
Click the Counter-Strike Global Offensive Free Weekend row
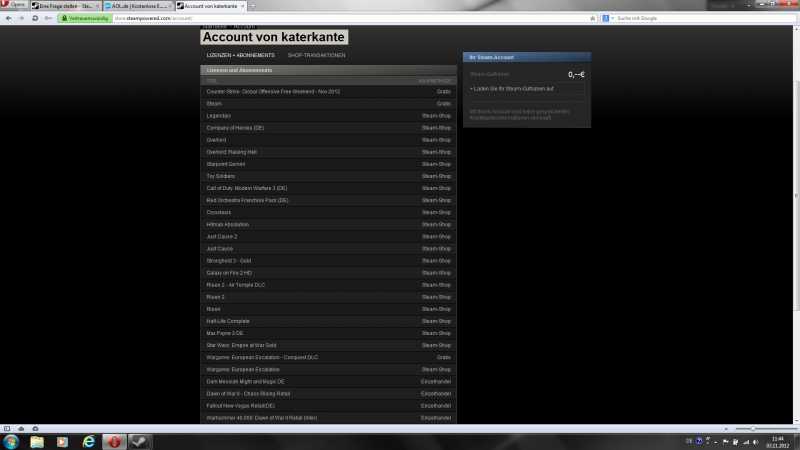click(x=329, y=92)
